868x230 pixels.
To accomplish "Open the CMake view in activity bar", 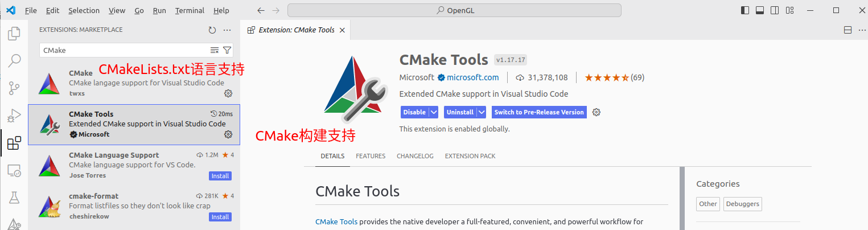I will tap(14, 224).
